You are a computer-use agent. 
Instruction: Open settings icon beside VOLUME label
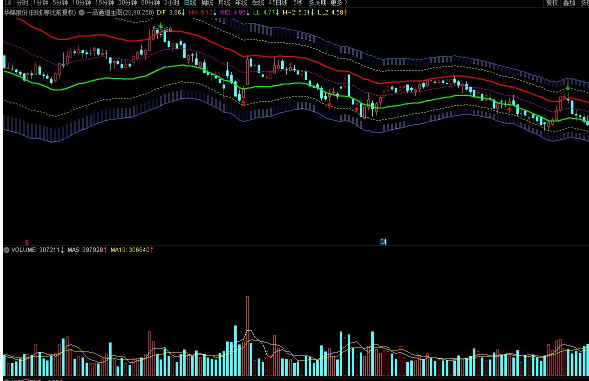click(6, 250)
